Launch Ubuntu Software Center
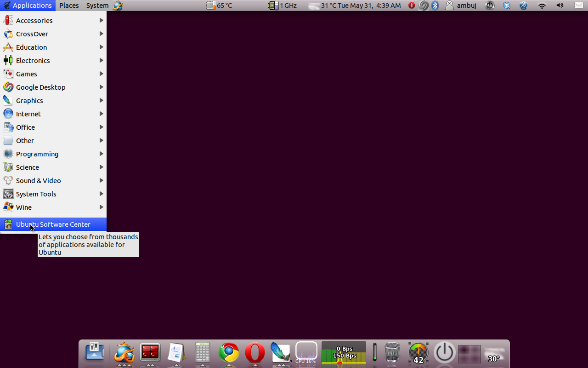588x368 pixels. click(53, 224)
